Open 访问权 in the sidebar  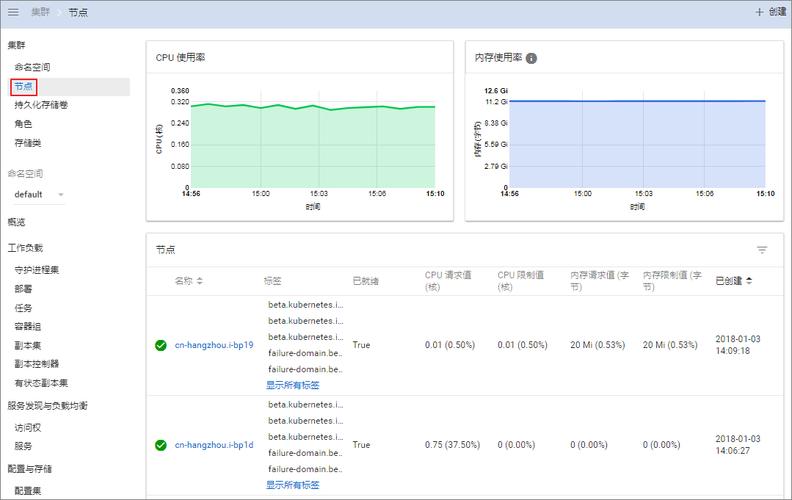point(28,428)
